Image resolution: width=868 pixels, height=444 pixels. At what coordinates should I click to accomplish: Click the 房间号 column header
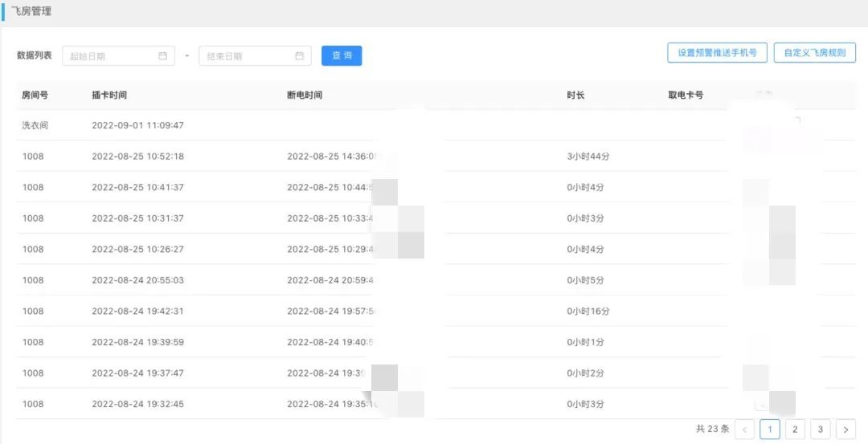(35, 95)
